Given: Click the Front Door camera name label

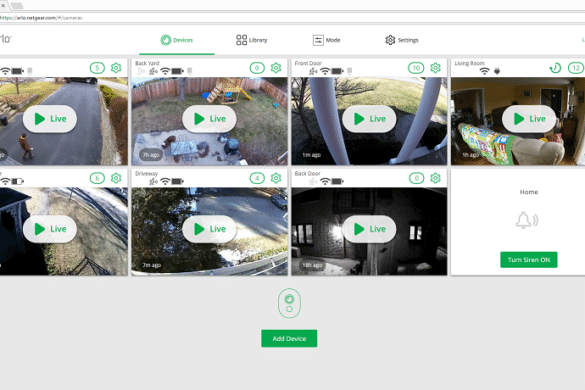Looking at the screenshot, I should (308, 63).
